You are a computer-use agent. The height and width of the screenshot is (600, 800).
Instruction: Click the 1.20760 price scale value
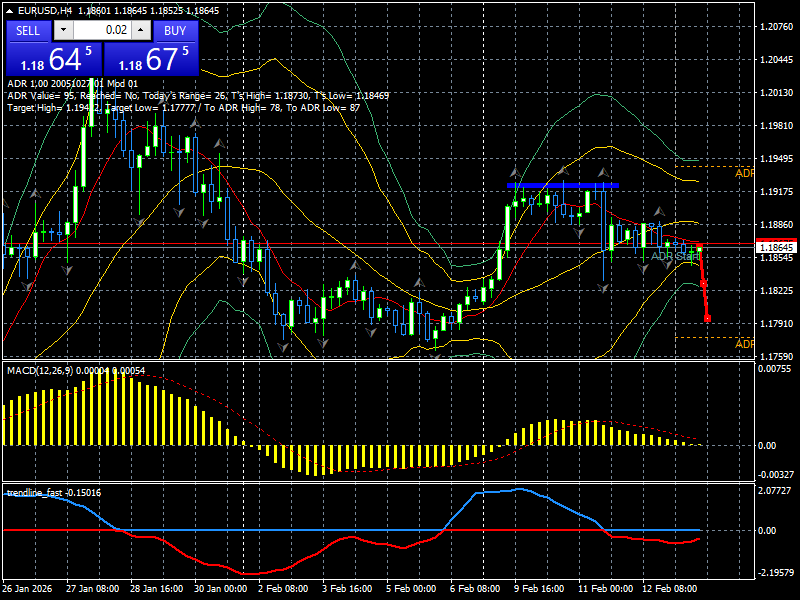[777, 27]
